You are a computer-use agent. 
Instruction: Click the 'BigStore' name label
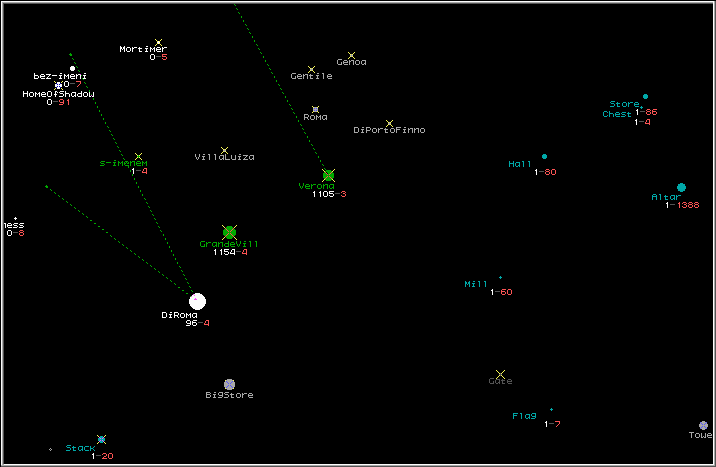(229, 395)
